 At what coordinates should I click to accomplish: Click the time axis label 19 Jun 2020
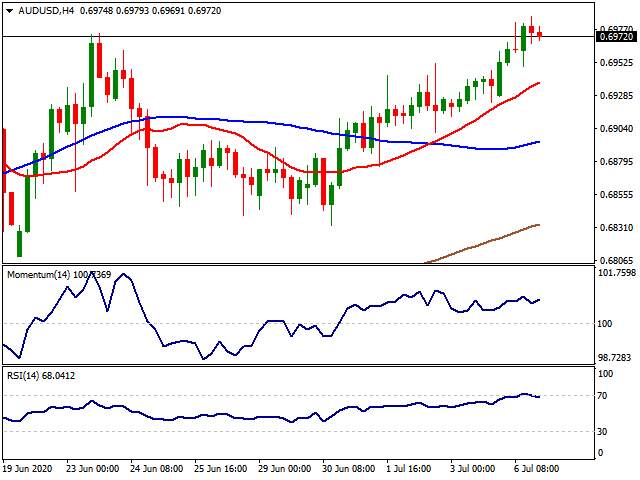(x=28, y=468)
